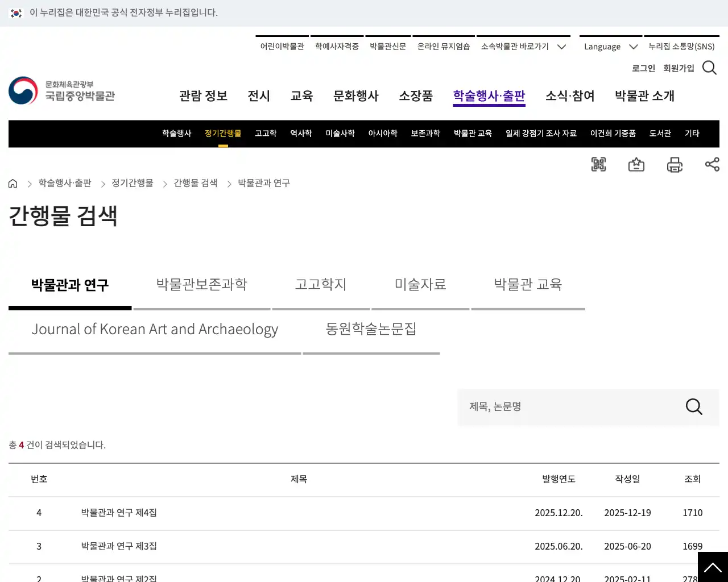Screen dimensions: 728x582
Task: Click the bookmark favorites star icon
Action: tap(636, 165)
